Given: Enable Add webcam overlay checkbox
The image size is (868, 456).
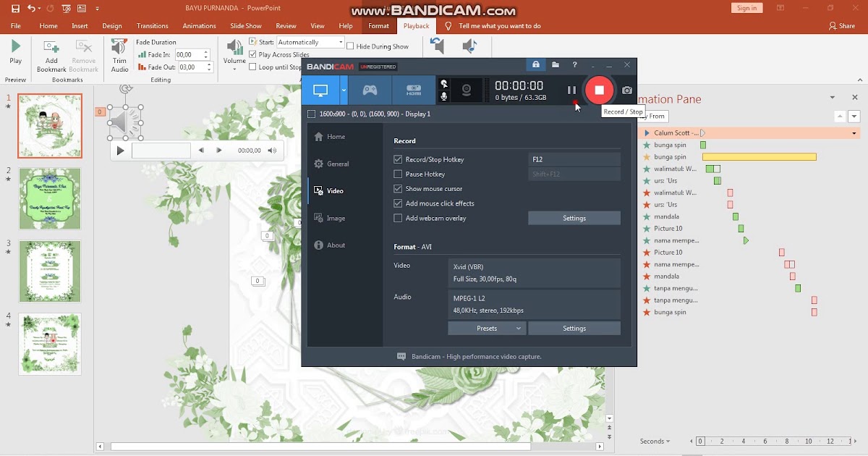Looking at the screenshot, I should pos(398,218).
